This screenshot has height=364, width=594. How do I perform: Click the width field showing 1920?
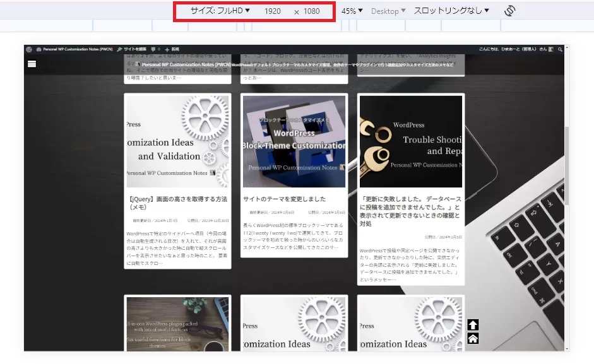[x=272, y=11]
